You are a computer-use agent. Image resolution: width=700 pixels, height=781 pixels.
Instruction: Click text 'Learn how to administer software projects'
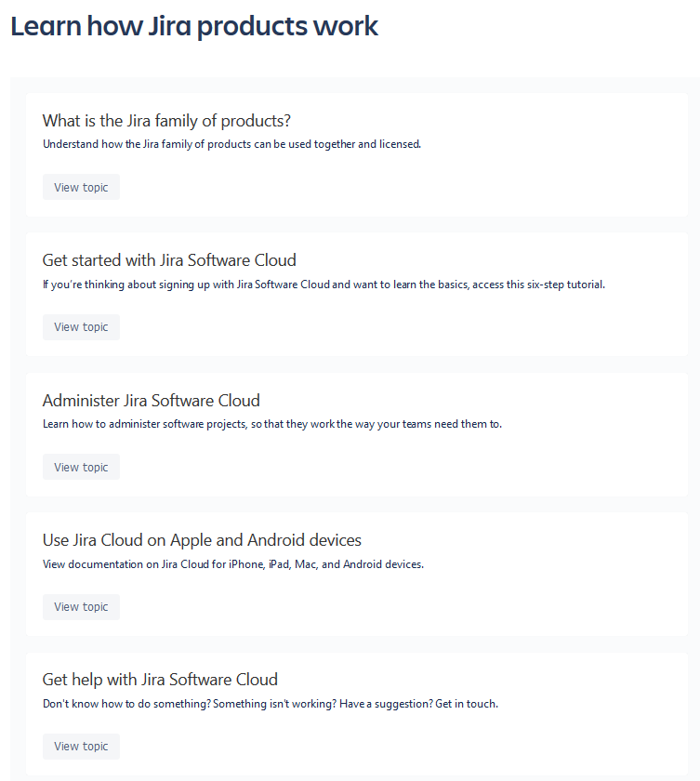click(144, 424)
